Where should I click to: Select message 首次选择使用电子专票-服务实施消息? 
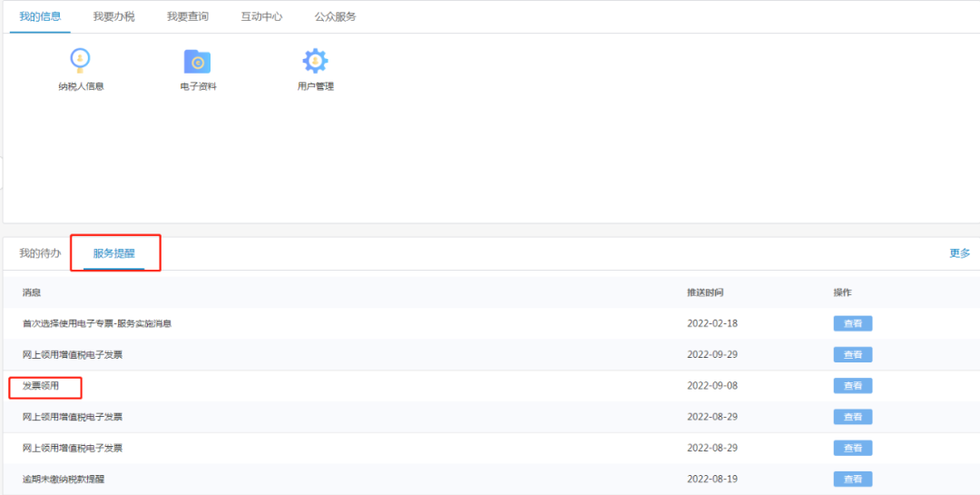97,323
